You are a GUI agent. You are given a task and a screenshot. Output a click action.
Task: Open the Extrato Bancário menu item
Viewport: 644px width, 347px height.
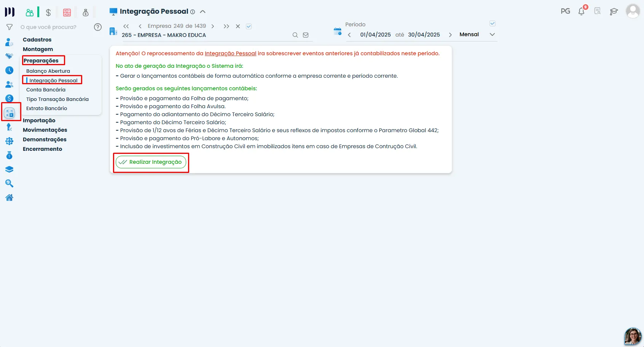click(46, 109)
